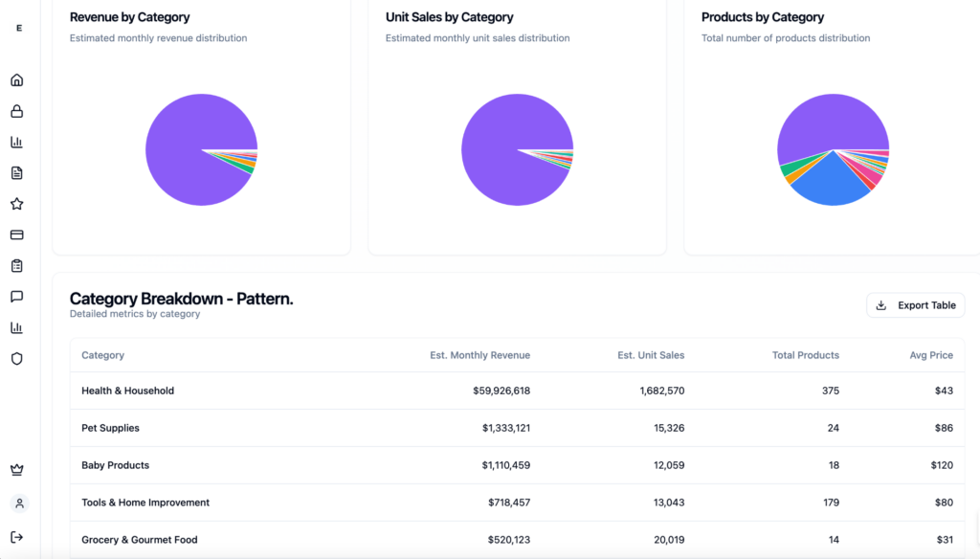Click the Export Table button
Viewport: 980px width, 559px height.
[915, 305]
